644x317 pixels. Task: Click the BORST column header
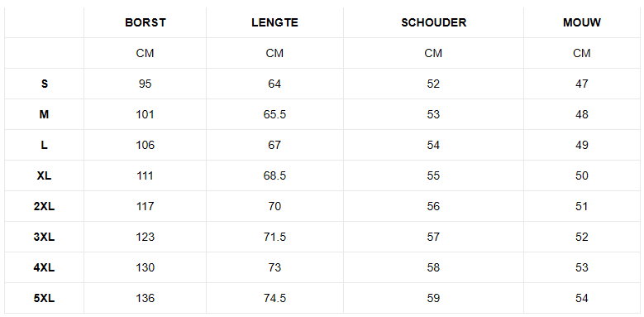coord(145,22)
